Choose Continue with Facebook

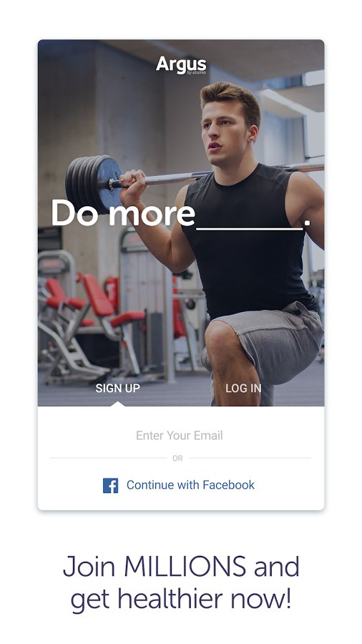179,485
